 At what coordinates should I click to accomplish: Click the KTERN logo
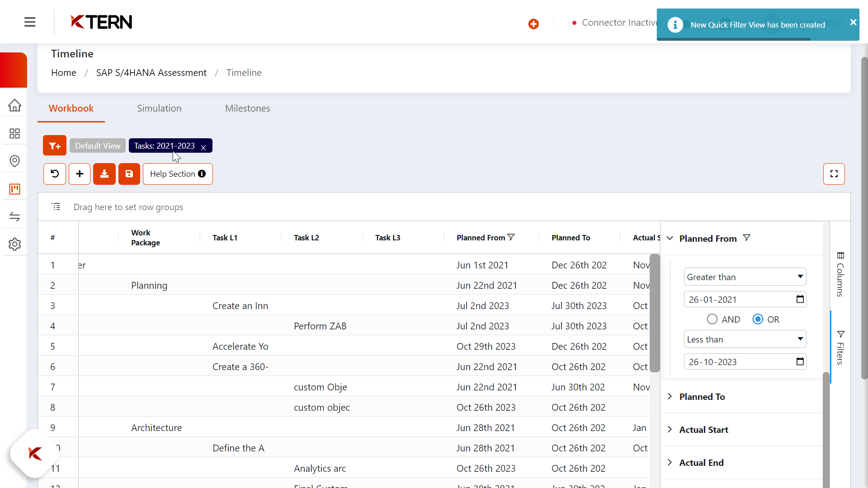point(101,22)
